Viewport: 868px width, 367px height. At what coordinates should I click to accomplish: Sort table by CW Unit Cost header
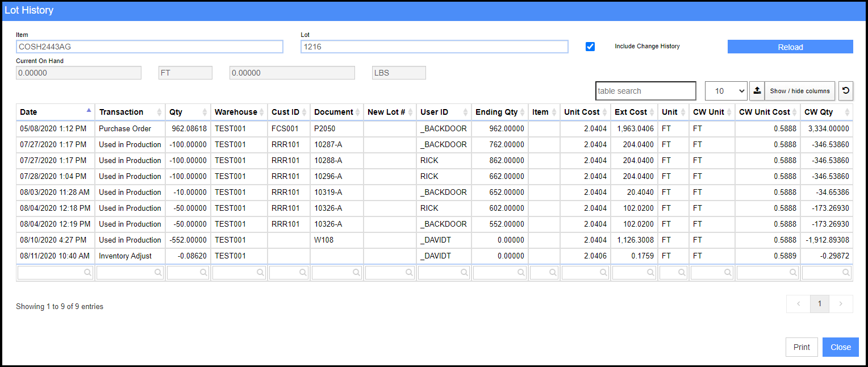(x=768, y=112)
